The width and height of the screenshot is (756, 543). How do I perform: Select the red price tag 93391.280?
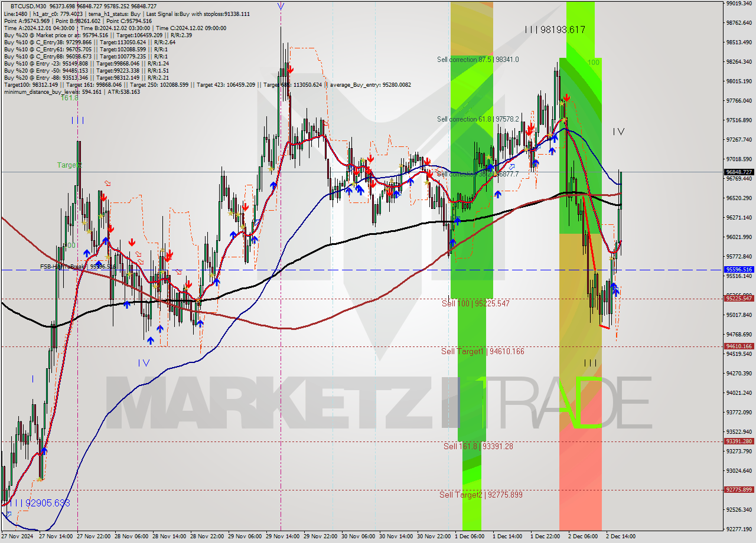739,441
